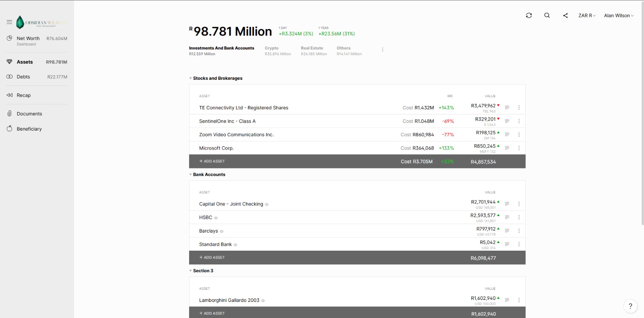Click the refresh sync icon in top bar

tap(529, 15)
